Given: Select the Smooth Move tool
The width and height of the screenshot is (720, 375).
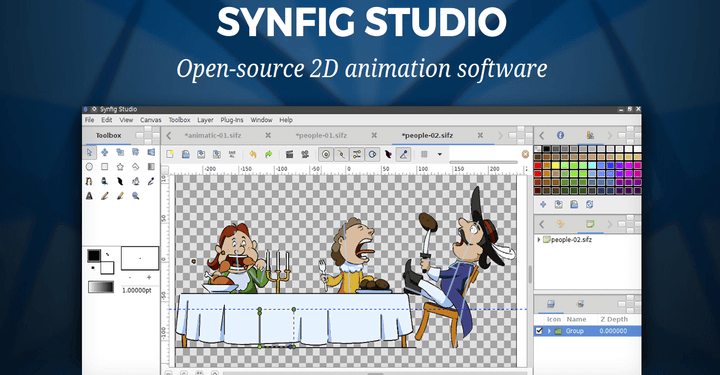Looking at the screenshot, I should [x=105, y=152].
